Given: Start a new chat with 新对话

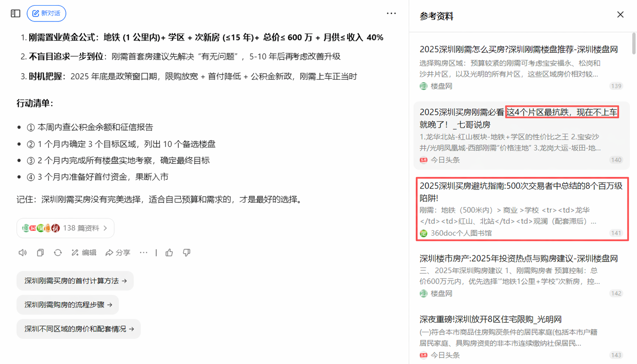Looking at the screenshot, I should point(47,14).
